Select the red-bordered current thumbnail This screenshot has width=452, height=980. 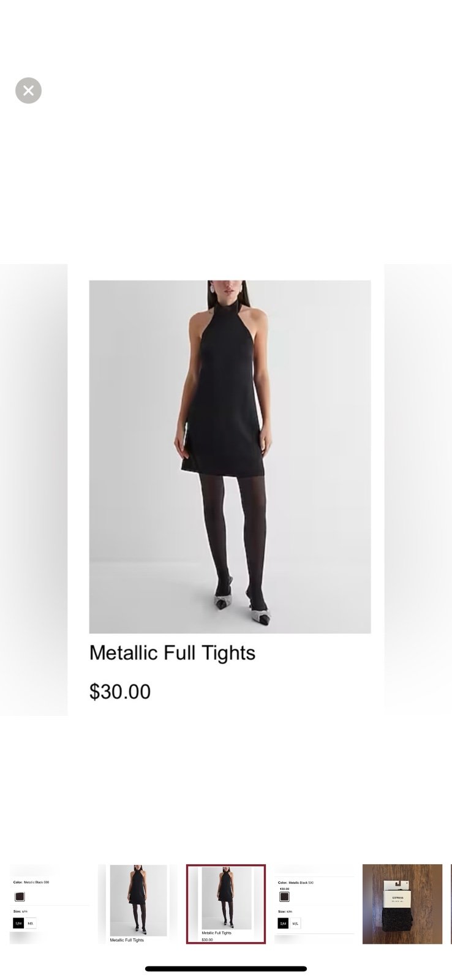(x=226, y=904)
